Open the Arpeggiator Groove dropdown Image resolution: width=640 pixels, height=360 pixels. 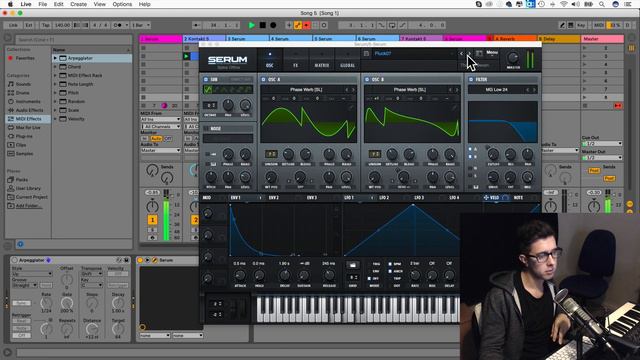[25, 285]
